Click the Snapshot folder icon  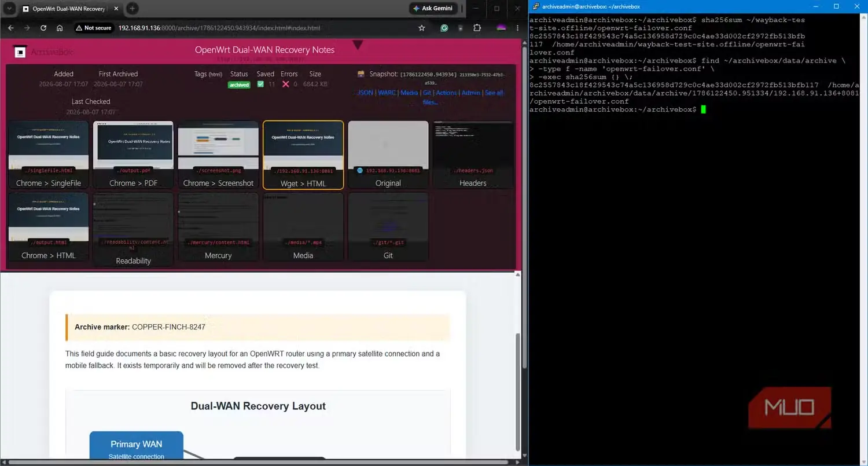[x=362, y=74]
